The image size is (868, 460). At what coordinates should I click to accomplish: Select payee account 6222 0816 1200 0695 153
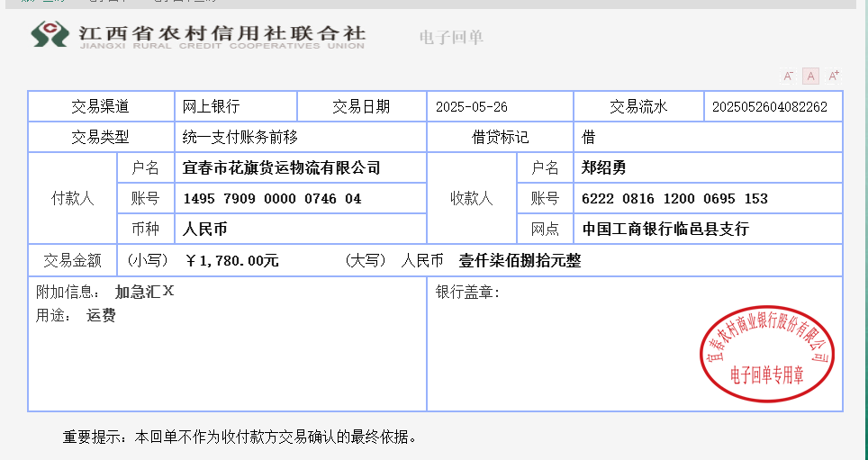coord(674,199)
